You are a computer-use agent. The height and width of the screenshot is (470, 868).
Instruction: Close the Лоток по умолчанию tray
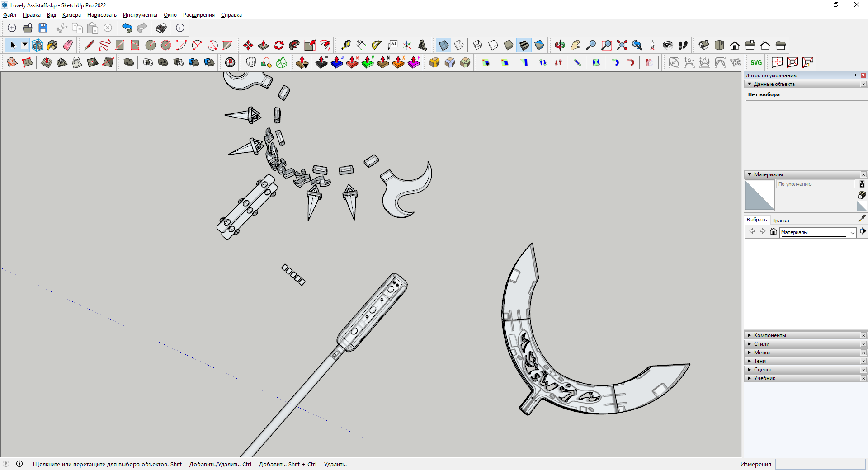pos(863,75)
